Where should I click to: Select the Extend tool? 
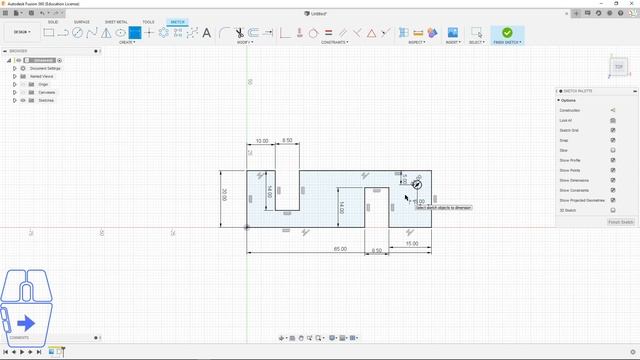pyautogui.click(x=268, y=33)
